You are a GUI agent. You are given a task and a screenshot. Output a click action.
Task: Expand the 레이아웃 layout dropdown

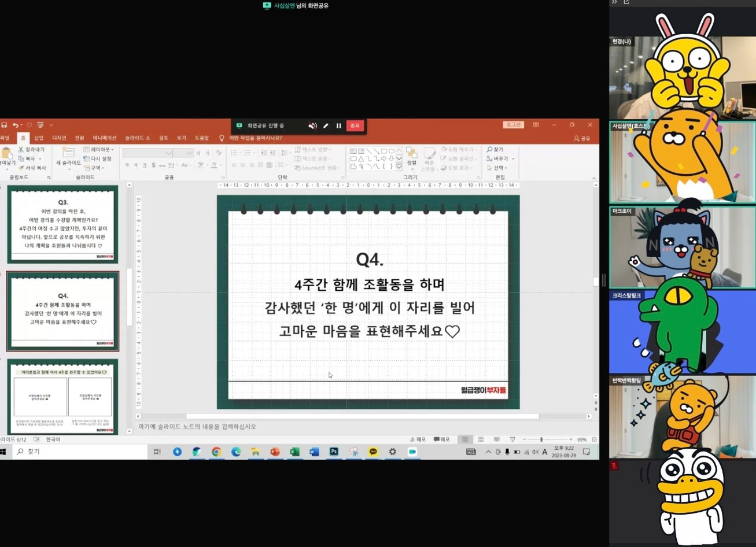(x=98, y=150)
